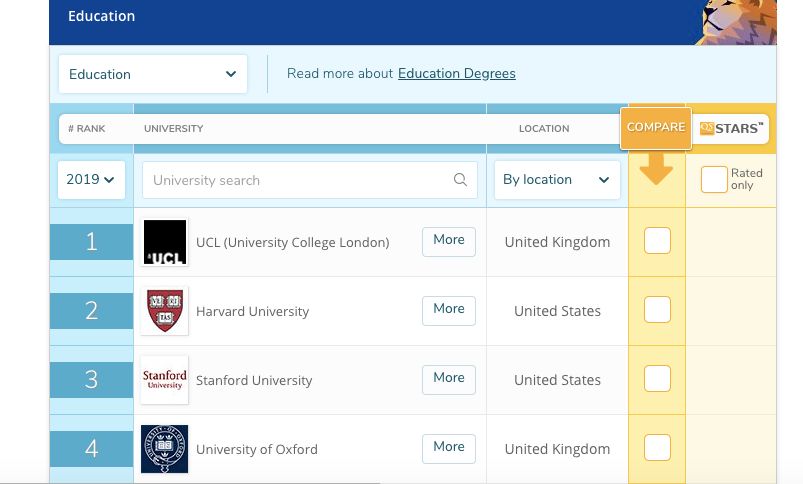Open the By location dropdown
Viewport: 803px width, 484px height.
point(557,180)
